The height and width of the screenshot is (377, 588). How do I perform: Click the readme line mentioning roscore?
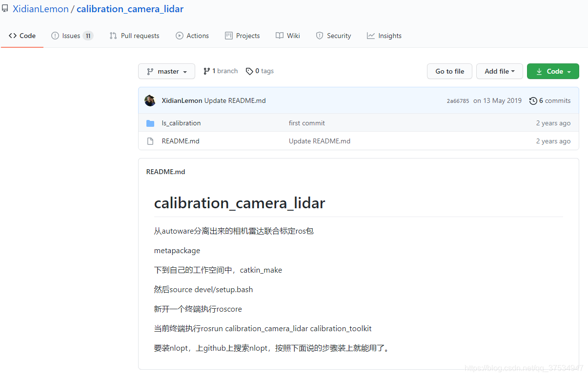pyautogui.click(x=198, y=309)
